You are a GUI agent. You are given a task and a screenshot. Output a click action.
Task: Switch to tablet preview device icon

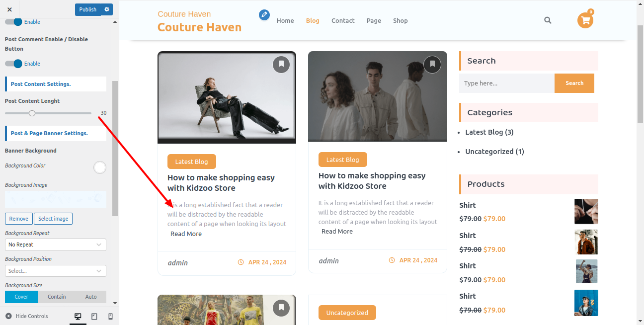click(x=94, y=317)
